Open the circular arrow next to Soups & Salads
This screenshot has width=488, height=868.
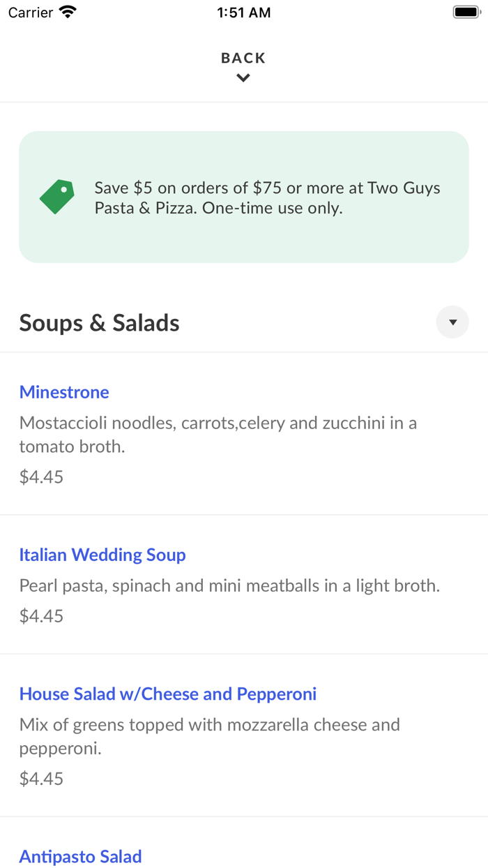click(x=452, y=322)
